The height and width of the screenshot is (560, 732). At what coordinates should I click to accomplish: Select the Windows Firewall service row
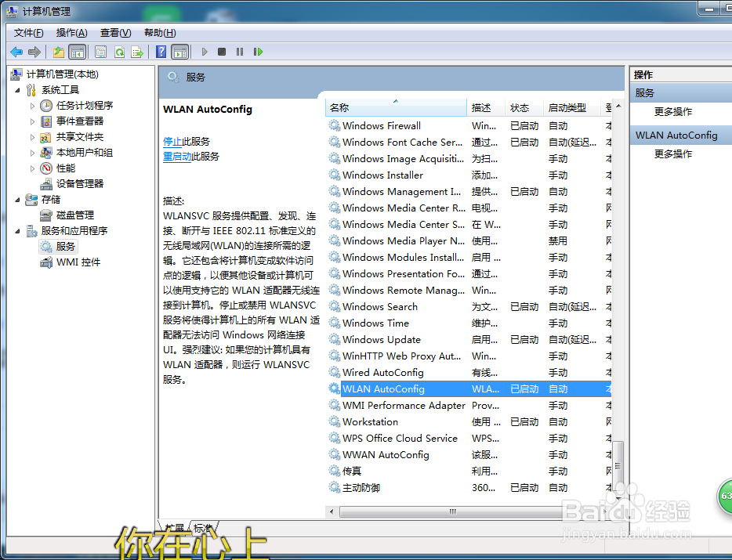point(469,126)
